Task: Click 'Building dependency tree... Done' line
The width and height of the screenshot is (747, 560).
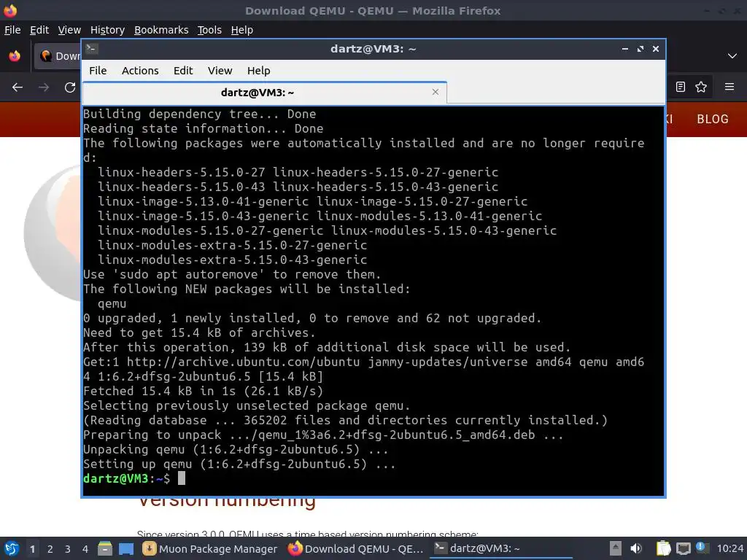Action: (x=199, y=114)
